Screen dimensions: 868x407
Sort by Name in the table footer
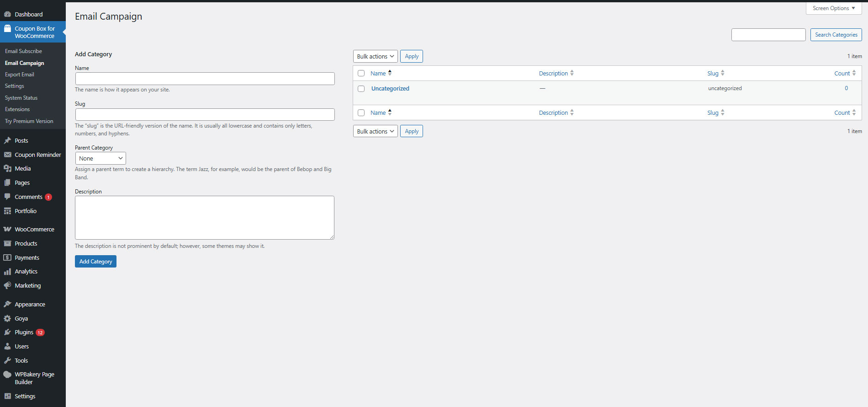pyautogui.click(x=381, y=112)
